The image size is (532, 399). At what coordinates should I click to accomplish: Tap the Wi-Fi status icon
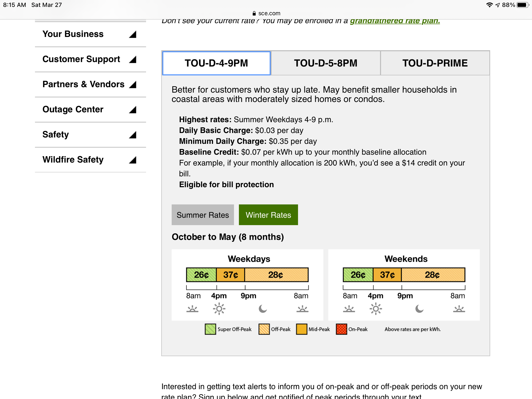pos(489,5)
